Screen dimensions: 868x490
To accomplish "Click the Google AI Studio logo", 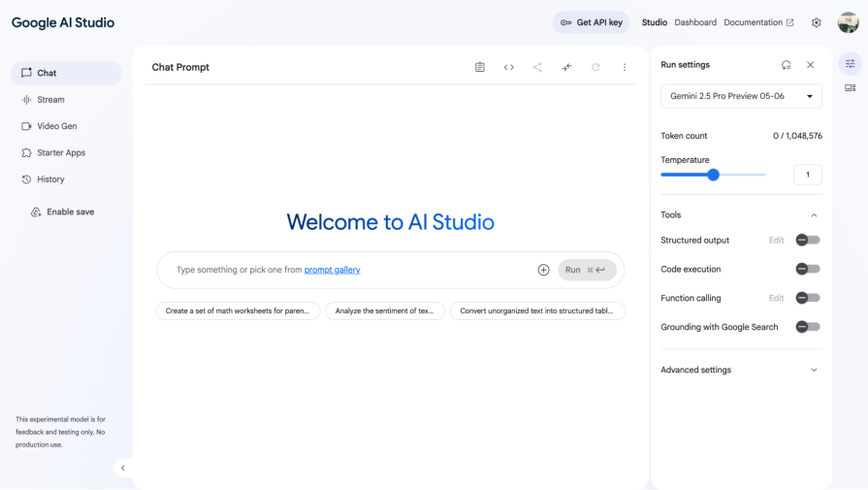I will point(63,22).
